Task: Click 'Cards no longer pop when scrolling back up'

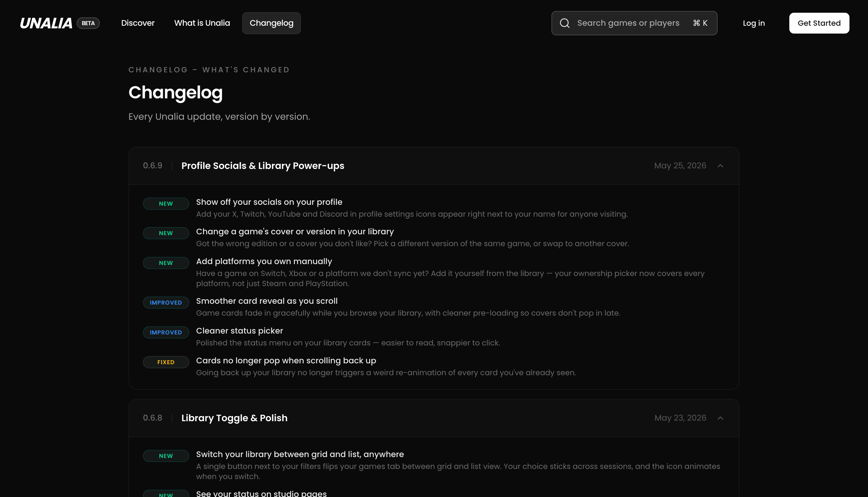Action: (286, 360)
